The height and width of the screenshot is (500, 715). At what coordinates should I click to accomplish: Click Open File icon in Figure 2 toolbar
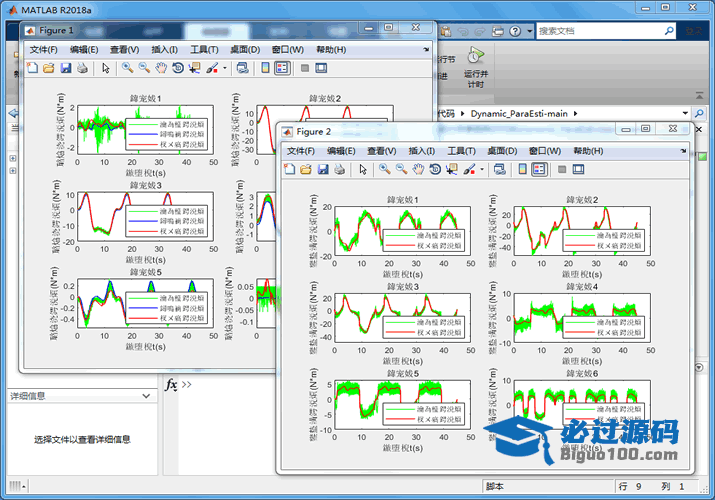point(306,170)
